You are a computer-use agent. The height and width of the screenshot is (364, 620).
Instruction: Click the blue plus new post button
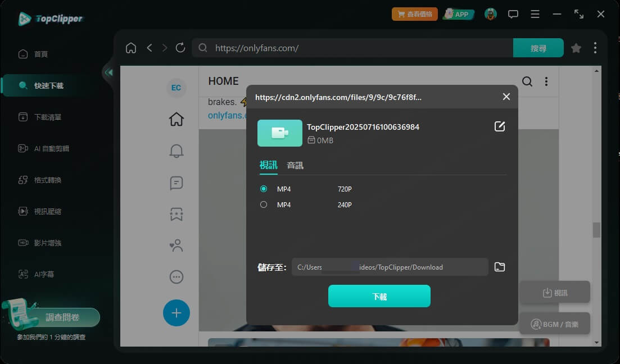pos(177,313)
